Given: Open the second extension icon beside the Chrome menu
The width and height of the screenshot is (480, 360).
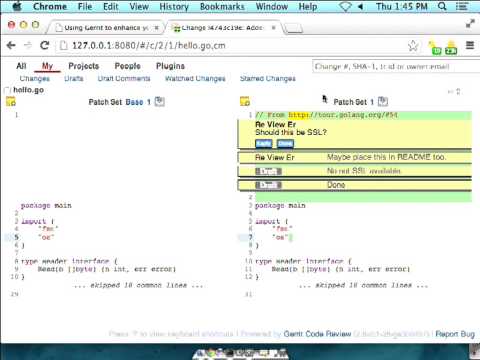Looking at the screenshot, I should pos(451,48).
